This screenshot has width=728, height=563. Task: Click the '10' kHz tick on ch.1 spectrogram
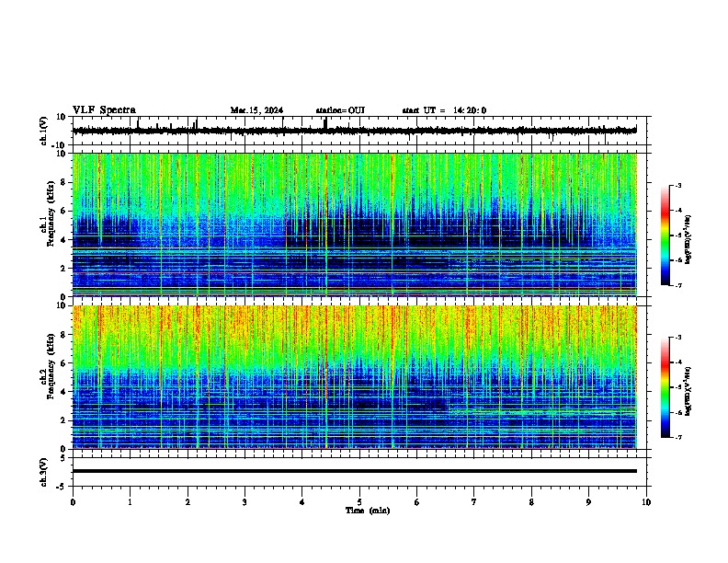click(62, 155)
